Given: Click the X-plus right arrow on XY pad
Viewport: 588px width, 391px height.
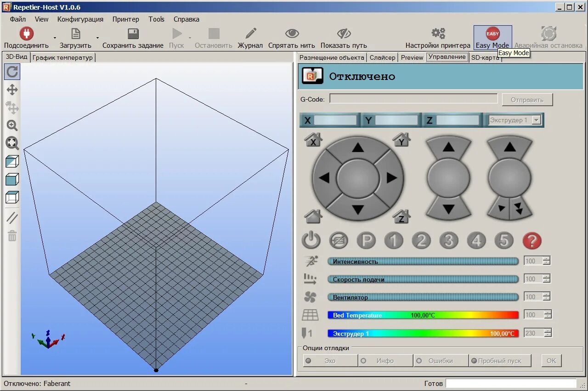Looking at the screenshot, I should [x=392, y=178].
